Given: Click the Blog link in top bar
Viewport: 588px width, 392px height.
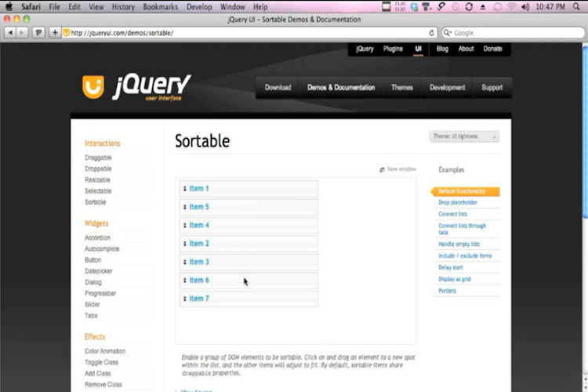Looking at the screenshot, I should 442,49.
